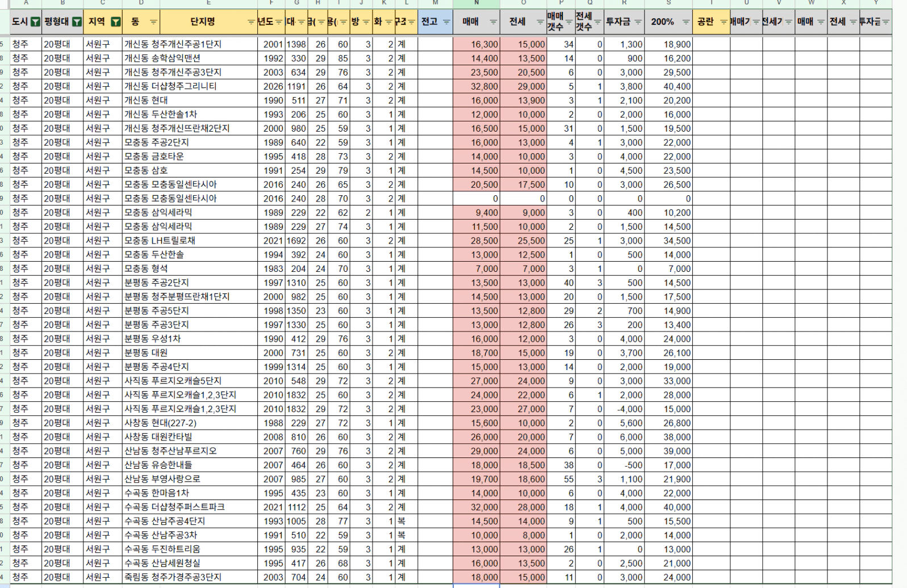Click the 매매 price cell 9,400

click(477, 213)
